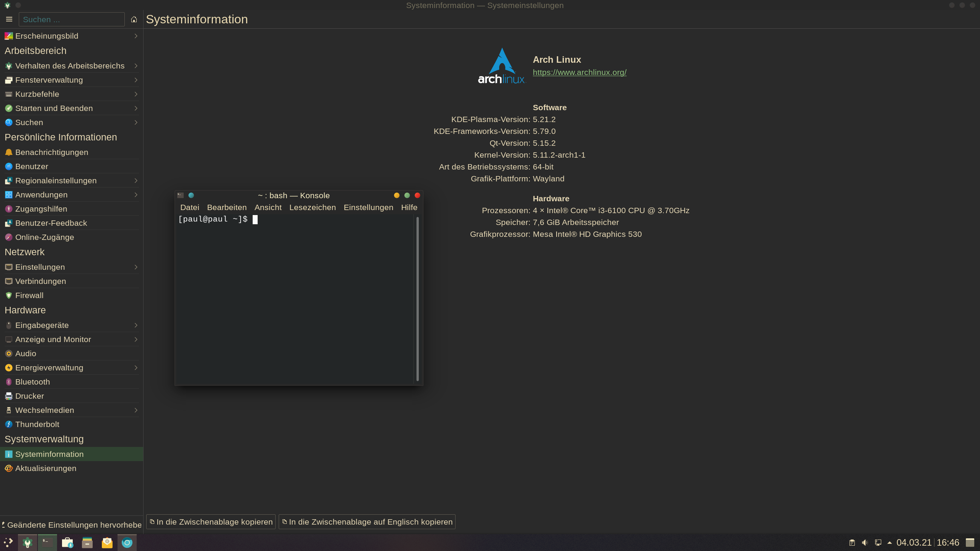Open the Lesezeichen menu in Konsole
Image resolution: width=980 pixels, height=551 pixels.
point(312,207)
